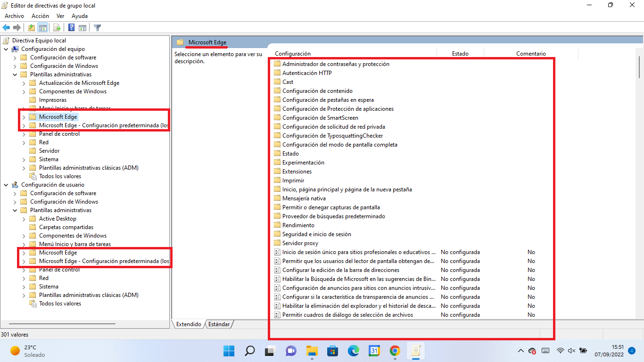Open Windows Start menu on taskbar
Viewport: 644px width, 362px height.
(x=229, y=351)
